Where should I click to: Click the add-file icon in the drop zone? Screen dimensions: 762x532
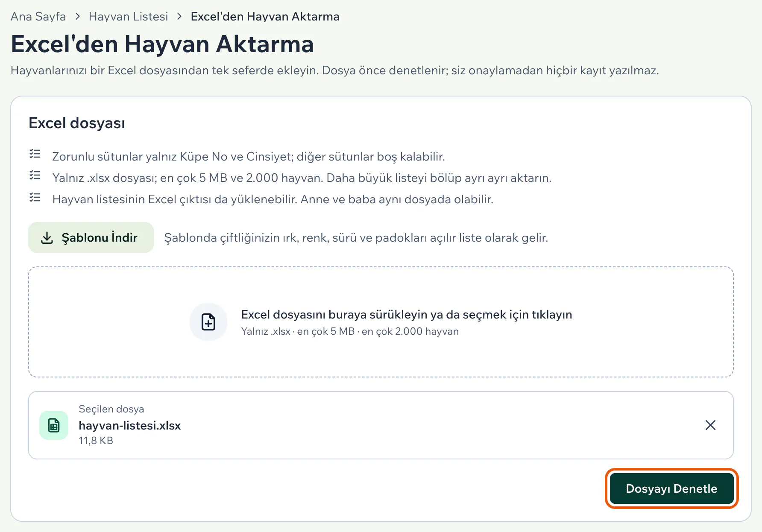[x=208, y=322]
